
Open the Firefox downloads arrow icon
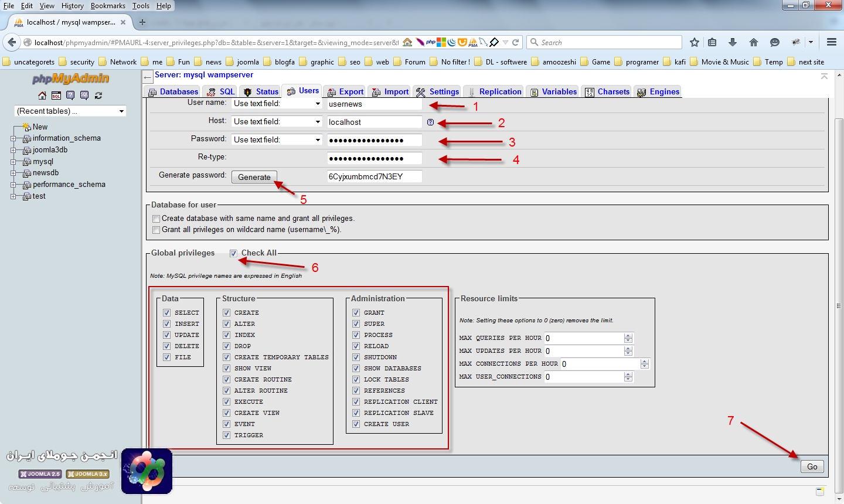point(733,42)
